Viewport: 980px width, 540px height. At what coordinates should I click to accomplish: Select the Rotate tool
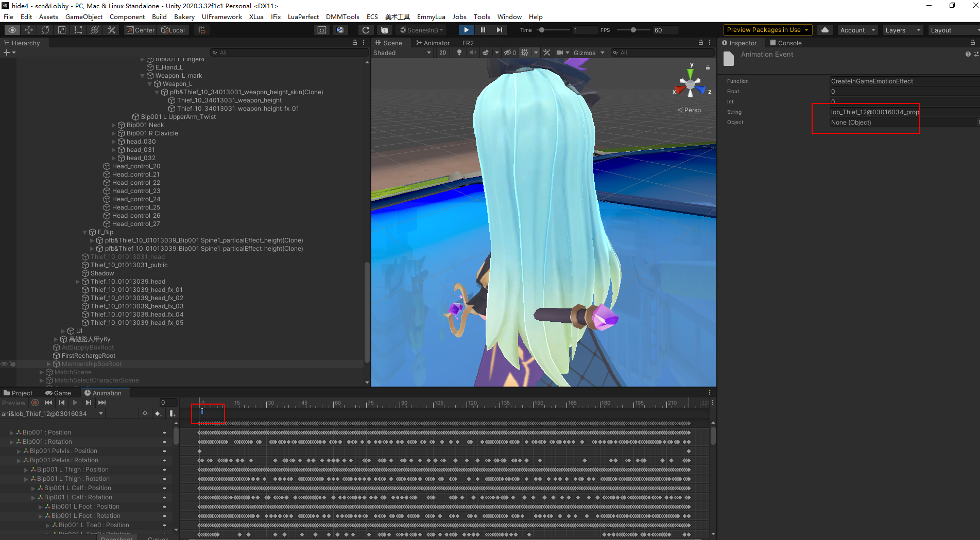coord(45,30)
